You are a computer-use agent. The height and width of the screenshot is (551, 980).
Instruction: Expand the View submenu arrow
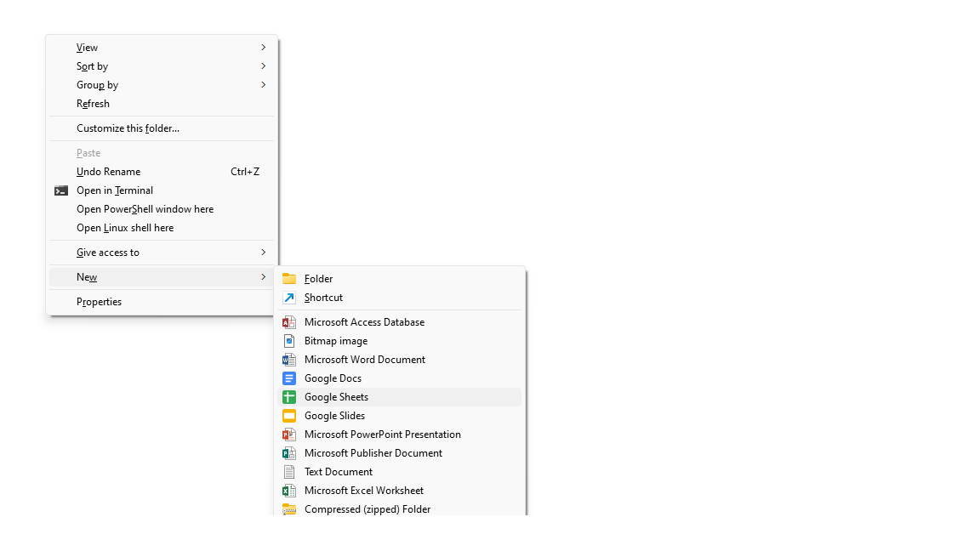[x=264, y=47]
